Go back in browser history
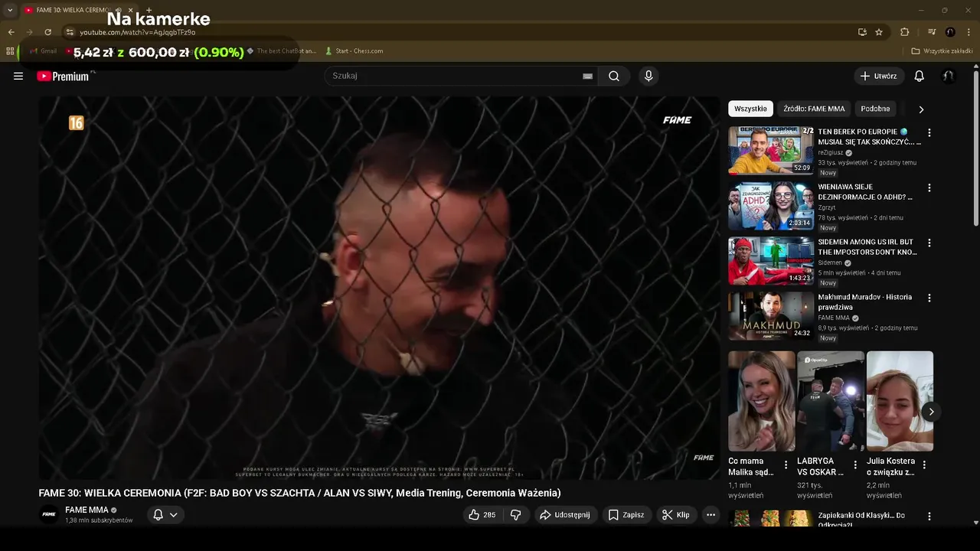Screen dimensions: 980x551 [11, 32]
